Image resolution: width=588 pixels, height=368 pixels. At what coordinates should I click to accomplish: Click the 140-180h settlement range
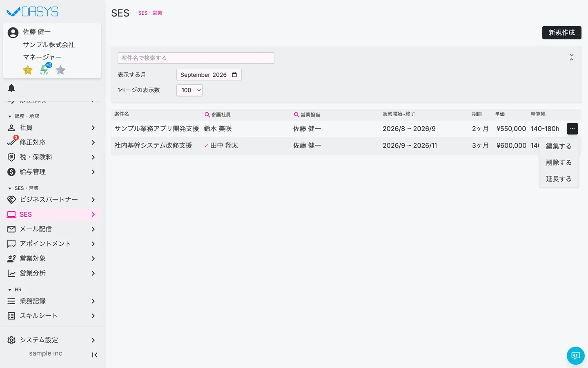click(x=545, y=129)
